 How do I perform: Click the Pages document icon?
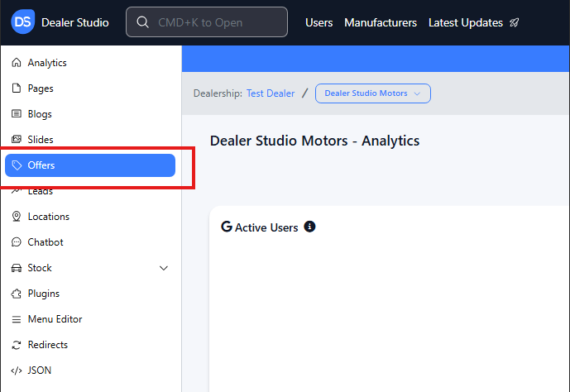(16, 88)
